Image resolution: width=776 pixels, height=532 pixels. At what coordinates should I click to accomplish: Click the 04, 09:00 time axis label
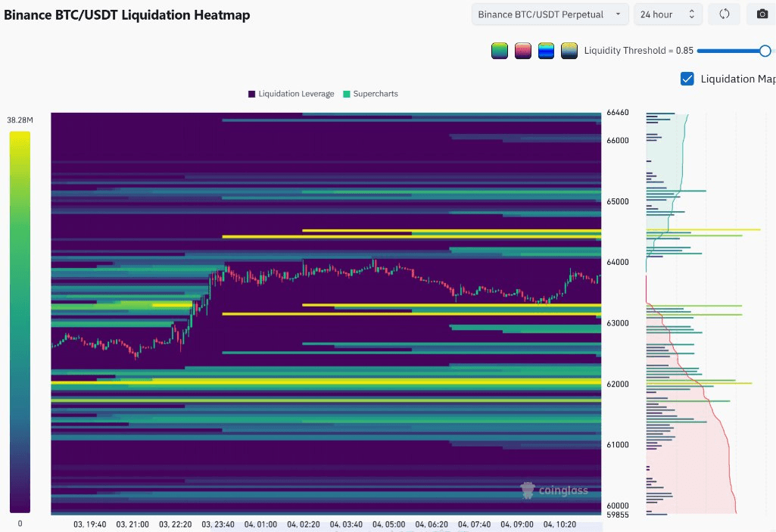click(516, 524)
